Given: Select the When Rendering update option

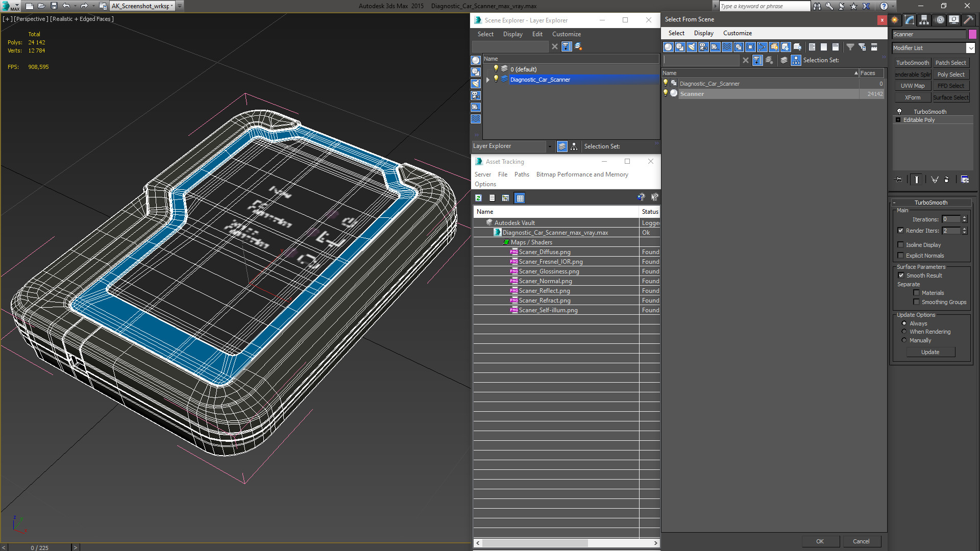Looking at the screenshot, I should tap(904, 332).
